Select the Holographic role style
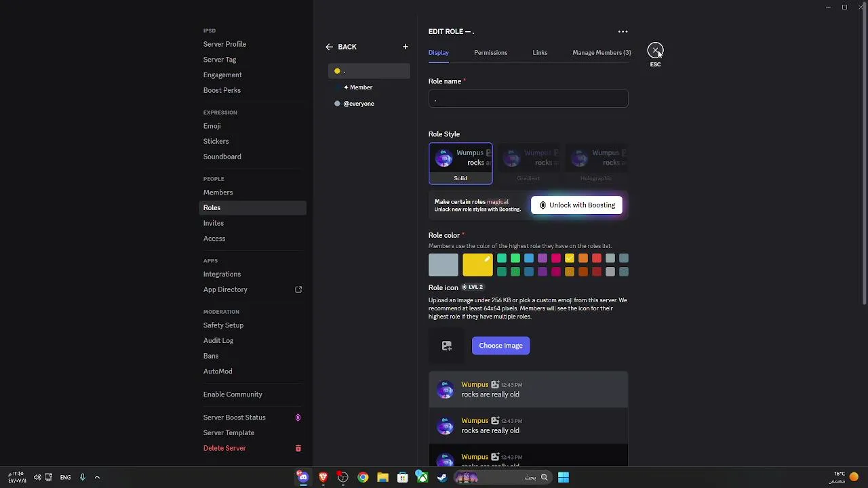 (x=596, y=163)
